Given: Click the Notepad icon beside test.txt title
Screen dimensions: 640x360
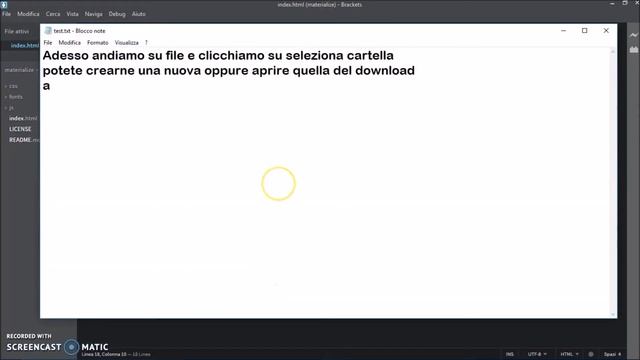Looking at the screenshot, I should (48, 31).
